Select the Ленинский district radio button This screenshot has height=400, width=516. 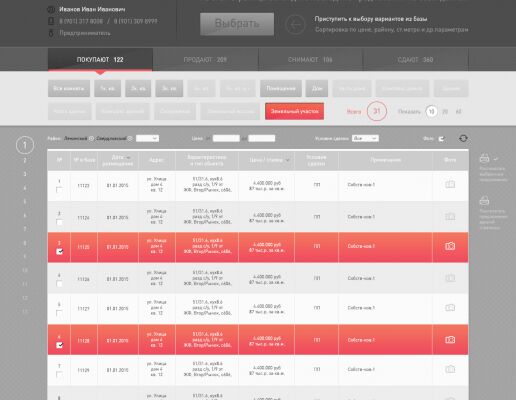[91, 138]
